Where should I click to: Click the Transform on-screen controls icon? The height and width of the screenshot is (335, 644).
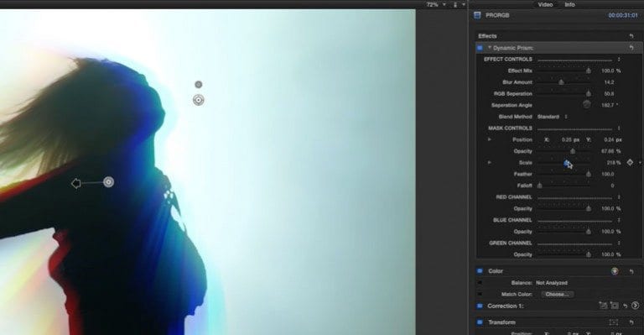[614, 322]
